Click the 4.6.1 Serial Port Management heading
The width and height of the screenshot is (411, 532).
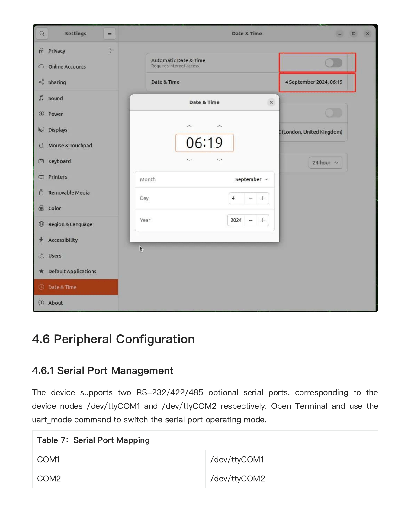click(103, 371)
